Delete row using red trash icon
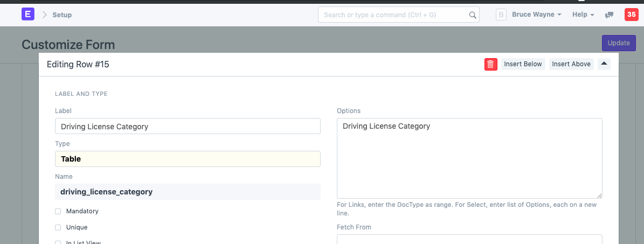This screenshot has height=244, width=644. pyautogui.click(x=490, y=64)
